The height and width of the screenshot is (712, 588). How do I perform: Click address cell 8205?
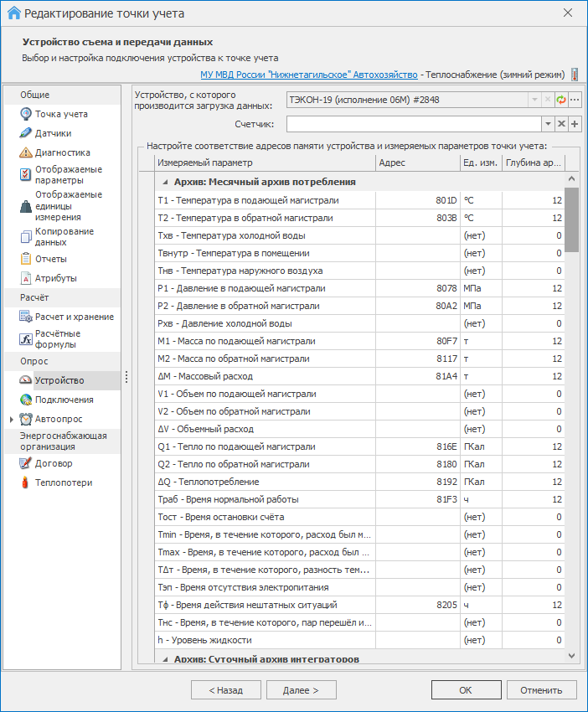[x=417, y=605]
